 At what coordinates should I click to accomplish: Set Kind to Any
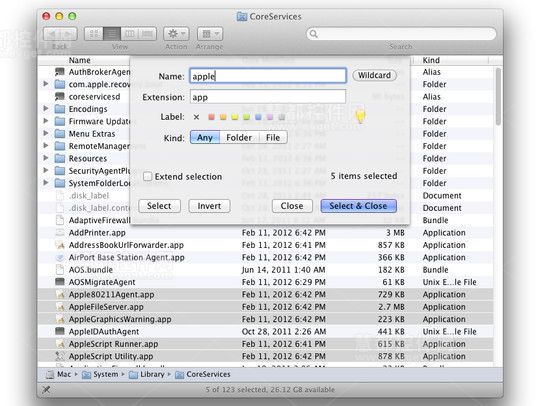[x=205, y=137]
